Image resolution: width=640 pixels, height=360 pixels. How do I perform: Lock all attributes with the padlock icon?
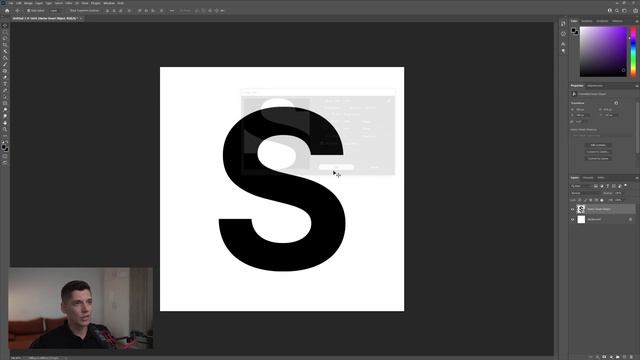click(602, 200)
